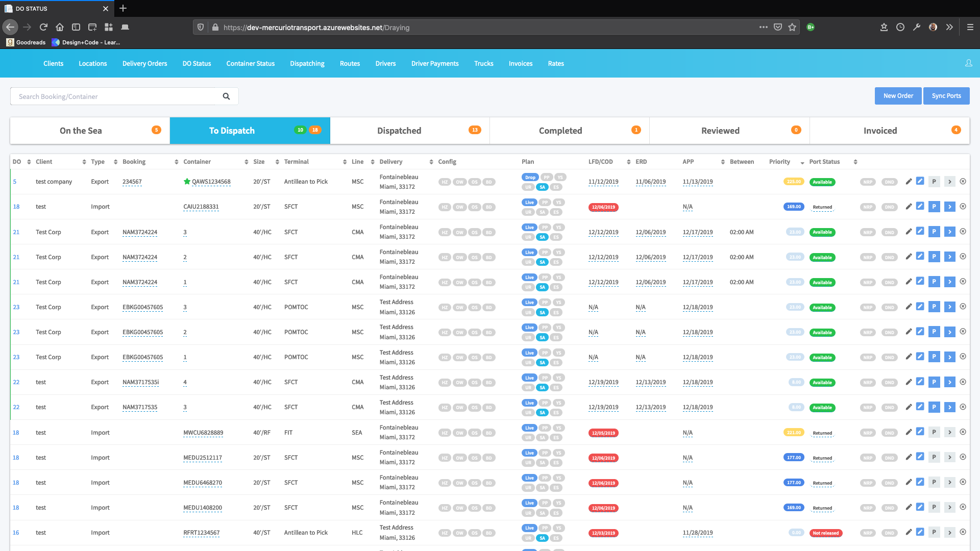Toggle HZ config pill on test company row

[445, 182]
